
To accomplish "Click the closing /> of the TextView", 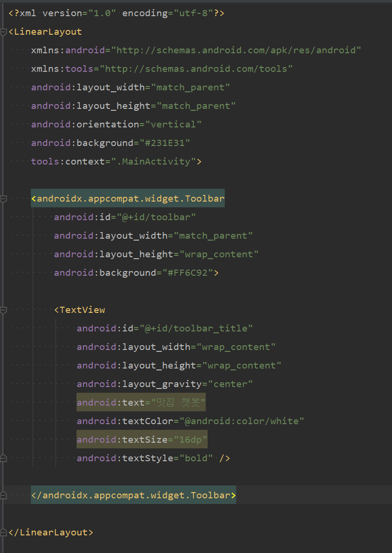I will (225, 458).
